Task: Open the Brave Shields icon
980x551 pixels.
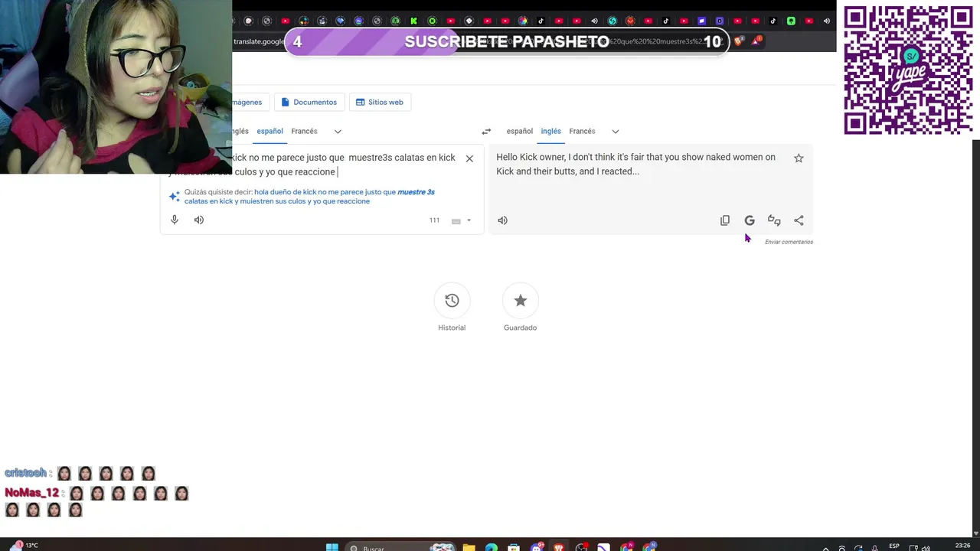Action: 738,41
